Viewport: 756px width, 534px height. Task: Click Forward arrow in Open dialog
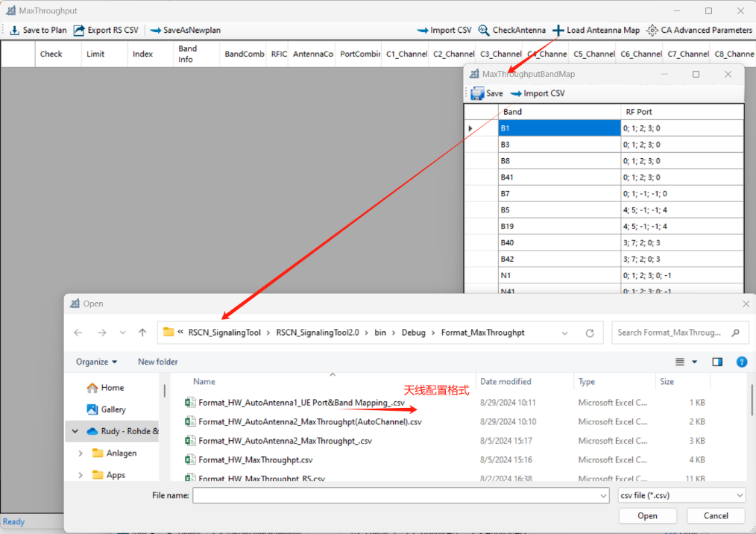pos(101,333)
